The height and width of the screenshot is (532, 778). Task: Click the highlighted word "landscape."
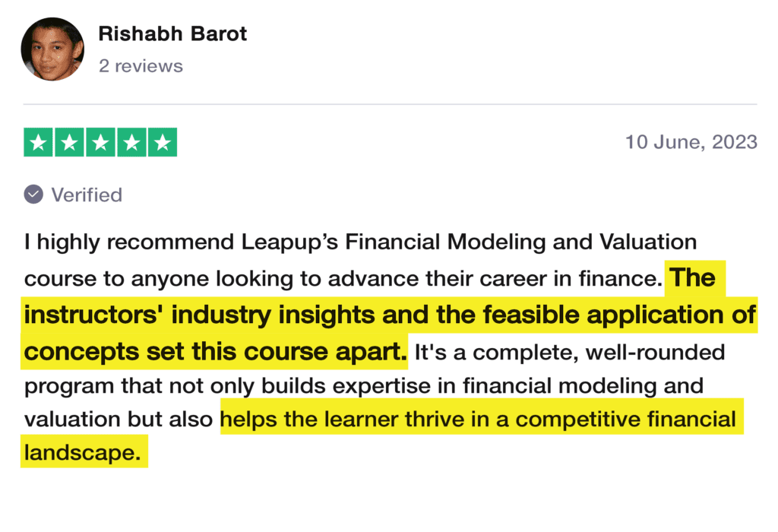pyautogui.click(x=83, y=454)
